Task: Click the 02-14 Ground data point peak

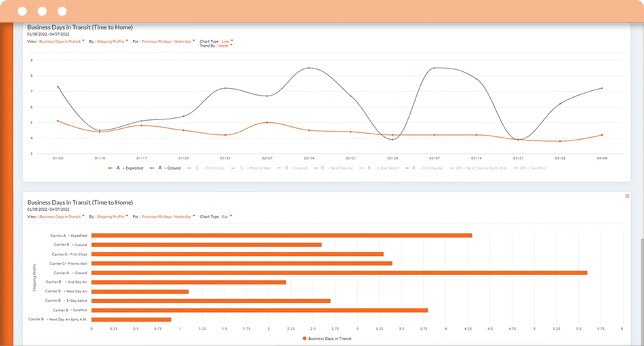Action: click(309, 68)
